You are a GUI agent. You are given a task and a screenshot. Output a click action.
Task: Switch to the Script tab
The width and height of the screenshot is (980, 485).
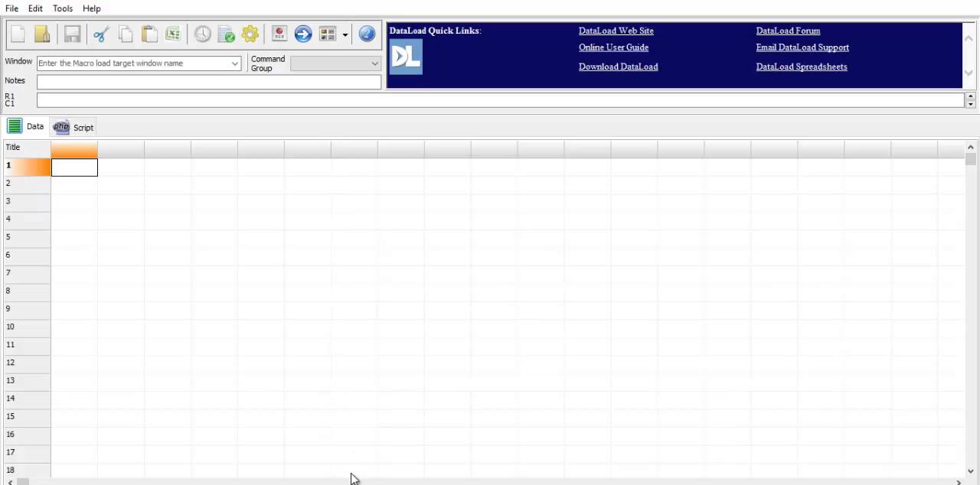pyautogui.click(x=73, y=127)
